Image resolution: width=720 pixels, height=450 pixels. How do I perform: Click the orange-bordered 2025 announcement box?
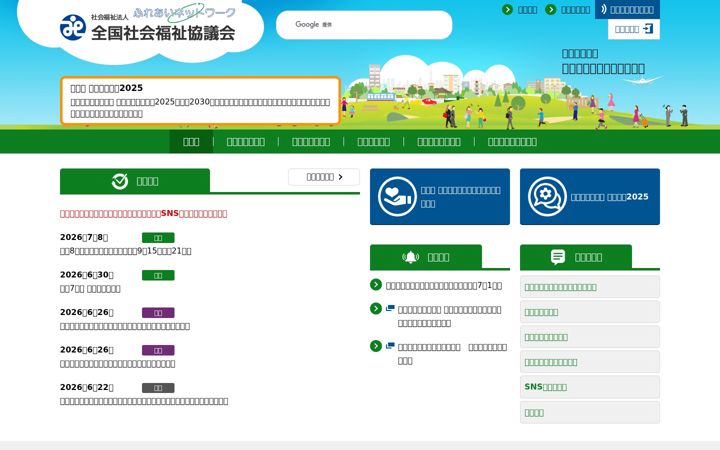pos(200,101)
